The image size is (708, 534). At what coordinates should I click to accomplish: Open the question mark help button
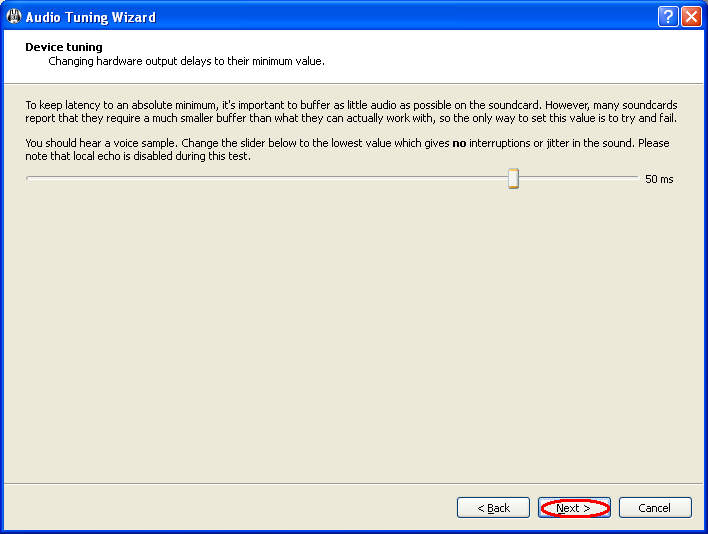pyautogui.click(x=668, y=17)
